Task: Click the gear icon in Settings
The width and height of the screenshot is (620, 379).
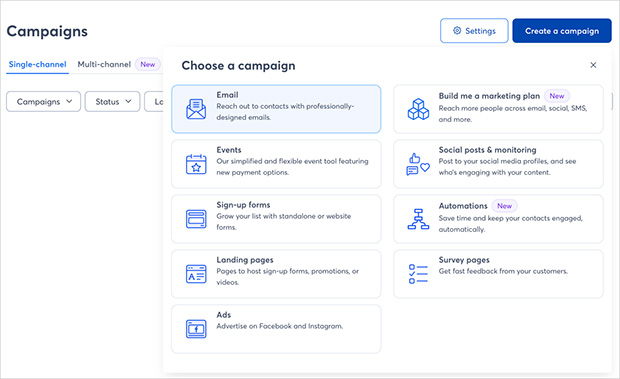Action: pos(457,30)
